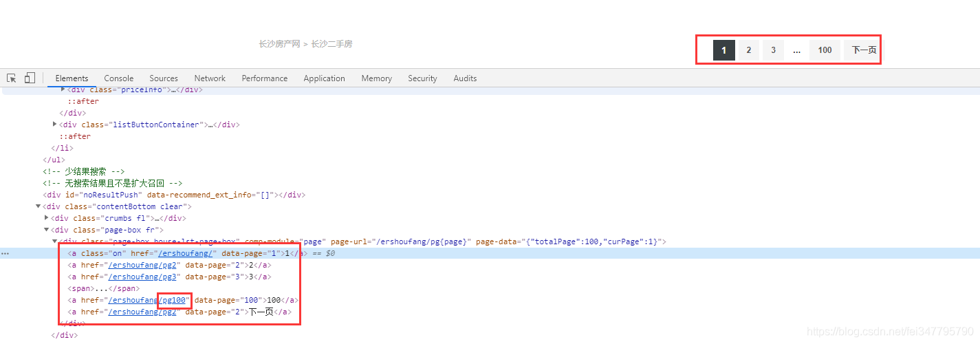Open the Console tab
This screenshot has height=344, width=980.
pyautogui.click(x=119, y=78)
